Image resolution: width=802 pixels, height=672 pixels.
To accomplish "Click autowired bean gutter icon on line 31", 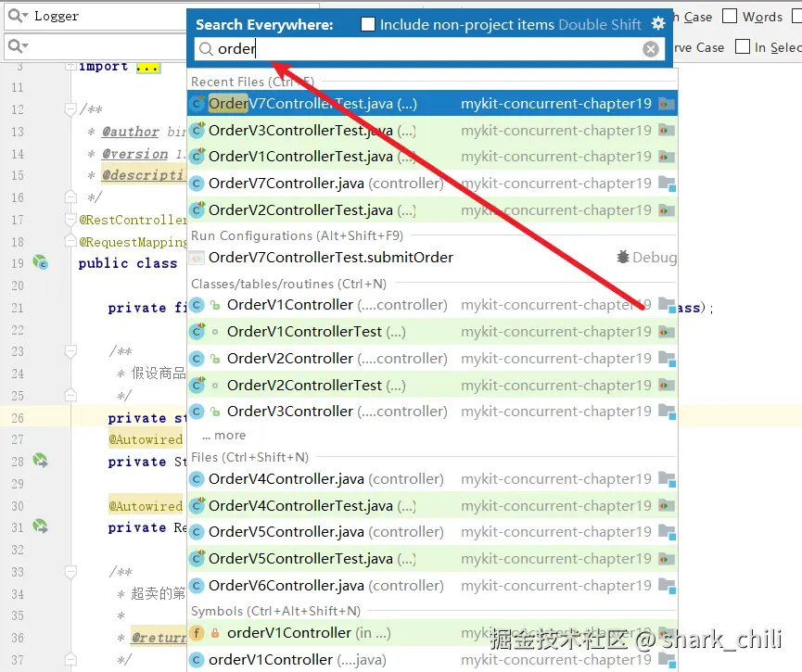I will [x=41, y=526].
